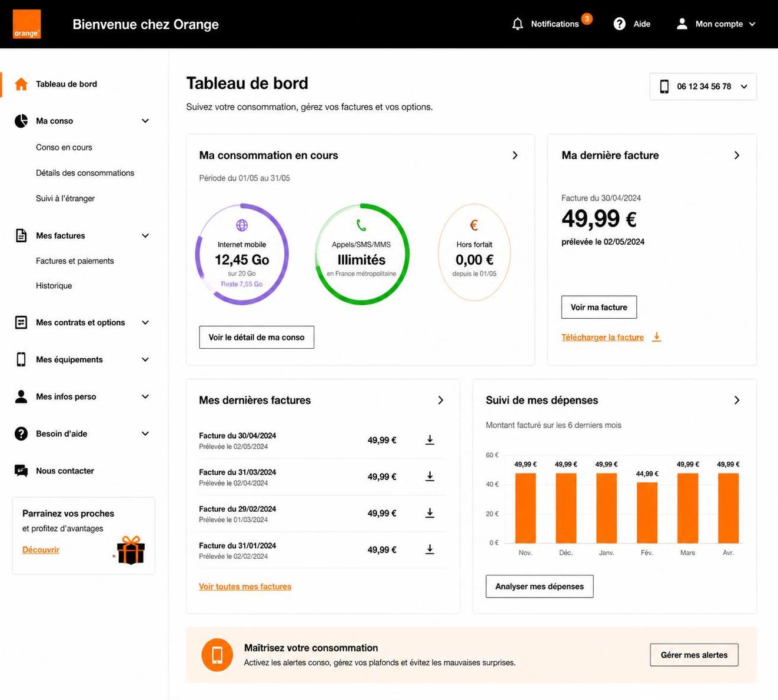Click Voir le détail de ma conso
Image resolution: width=778 pixels, height=700 pixels.
pyautogui.click(x=257, y=337)
